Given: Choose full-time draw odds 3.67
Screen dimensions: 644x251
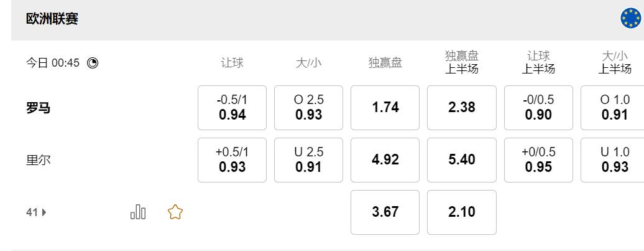Looking at the screenshot, I should point(385,212).
